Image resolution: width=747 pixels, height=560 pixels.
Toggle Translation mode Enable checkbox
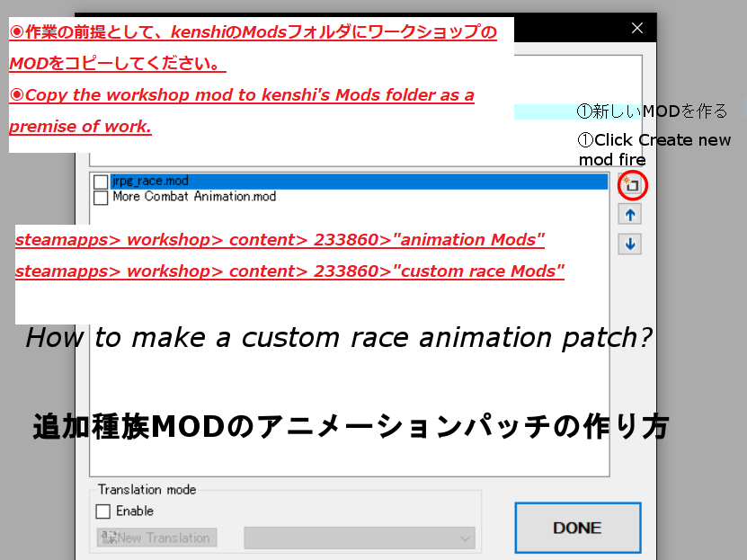tap(103, 511)
